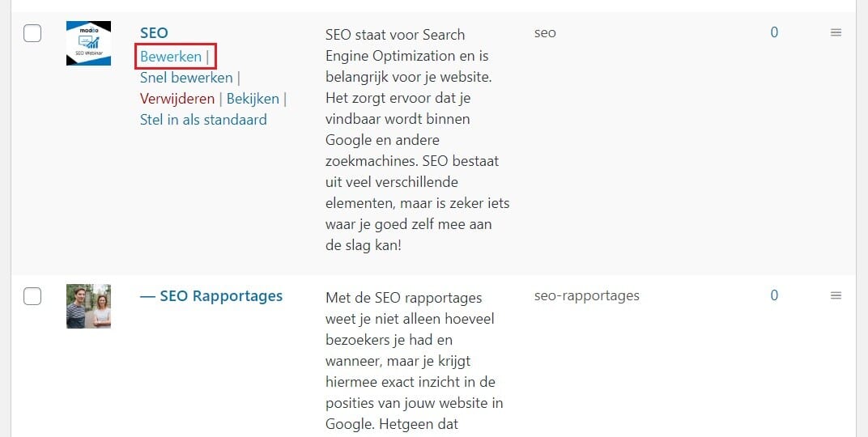Click Stel in als standaard
The height and width of the screenshot is (437, 868).
pyautogui.click(x=203, y=120)
